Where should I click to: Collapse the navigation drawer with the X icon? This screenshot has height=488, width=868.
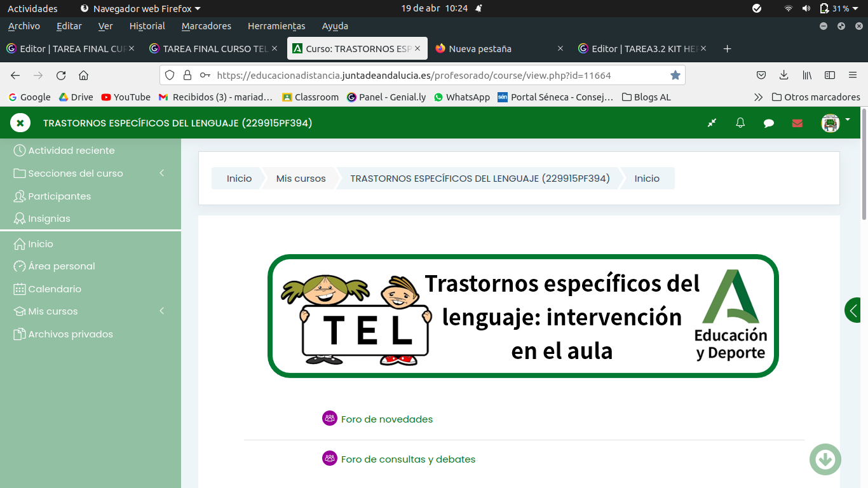[x=20, y=122]
